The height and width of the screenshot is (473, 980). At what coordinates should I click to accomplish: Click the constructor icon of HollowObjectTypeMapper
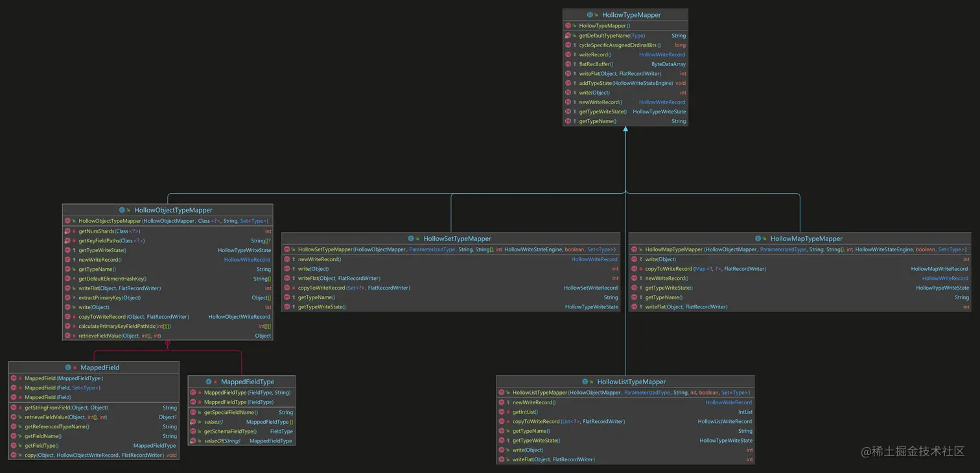(x=68, y=221)
